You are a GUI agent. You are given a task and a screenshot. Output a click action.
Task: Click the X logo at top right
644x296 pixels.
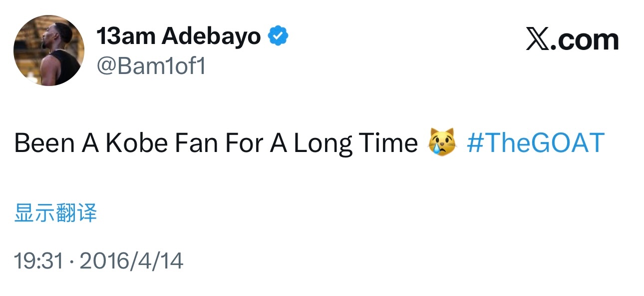(x=538, y=40)
